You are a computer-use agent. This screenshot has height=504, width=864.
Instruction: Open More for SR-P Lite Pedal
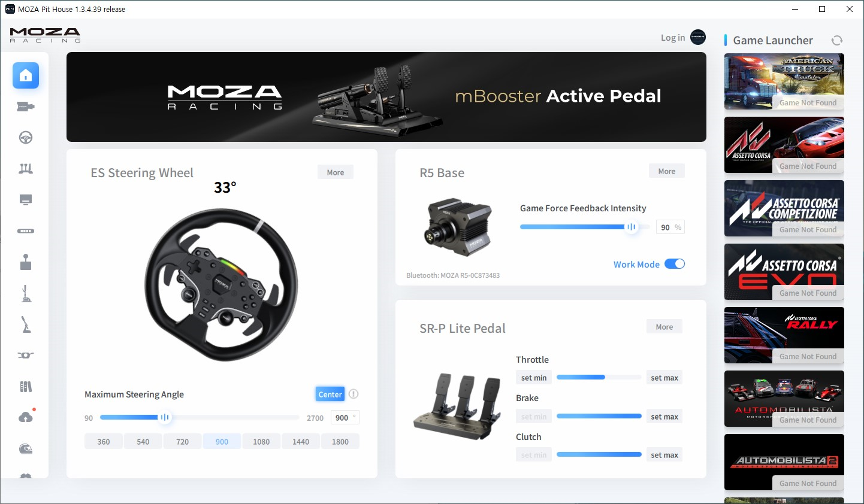click(664, 327)
